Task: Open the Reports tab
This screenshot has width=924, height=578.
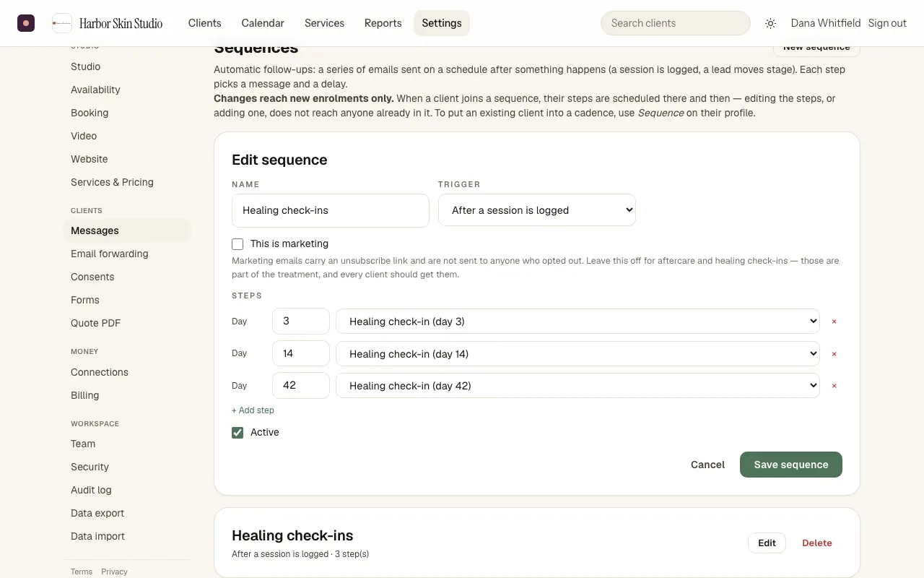Action: 383,23
